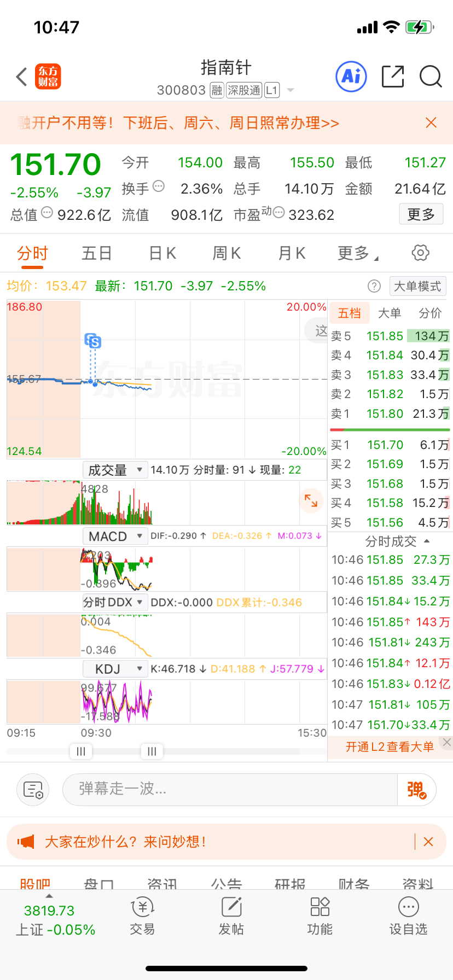Select the 大单 tab
The height and width of the screenshot is (980, 453).
390,313
